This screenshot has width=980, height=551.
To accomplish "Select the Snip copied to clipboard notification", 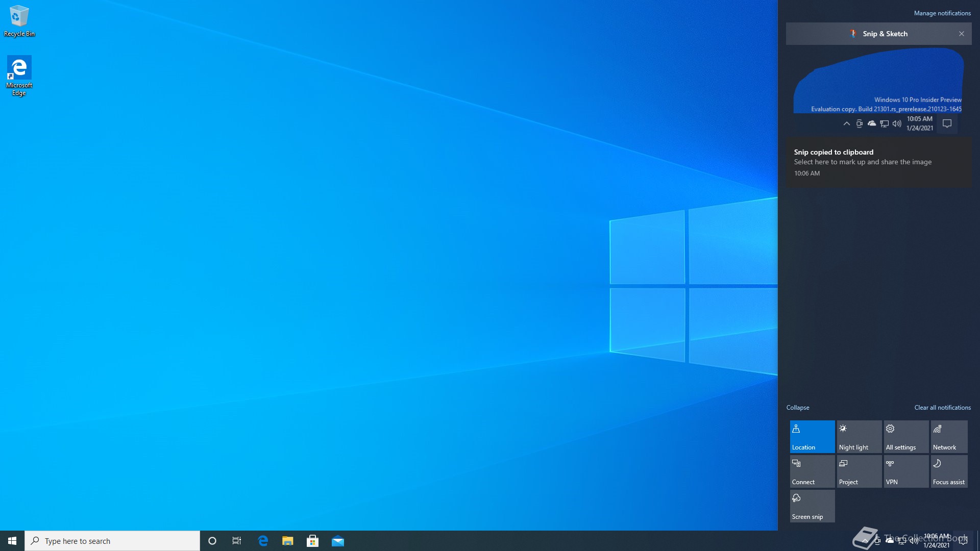I will point(879,162).
